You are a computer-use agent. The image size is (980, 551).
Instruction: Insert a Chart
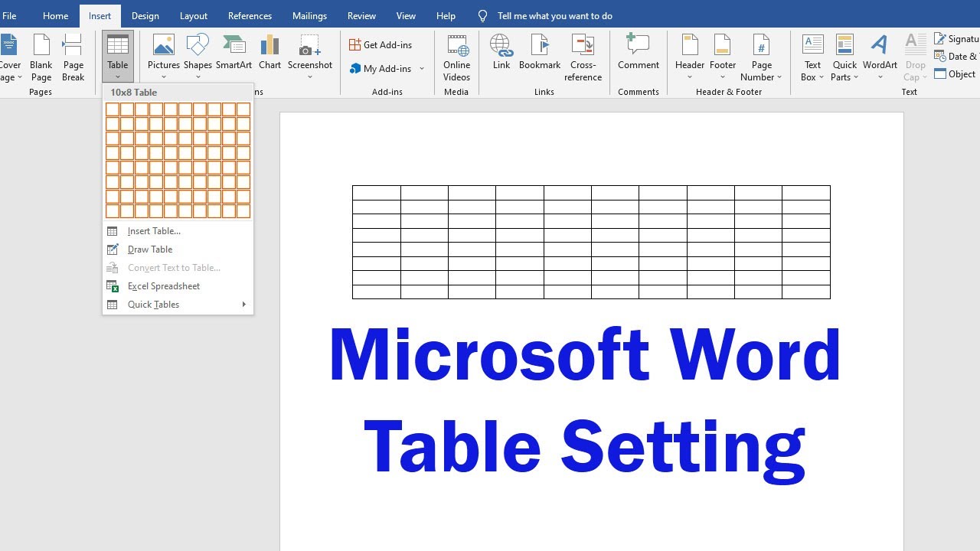tap(269, 52)
